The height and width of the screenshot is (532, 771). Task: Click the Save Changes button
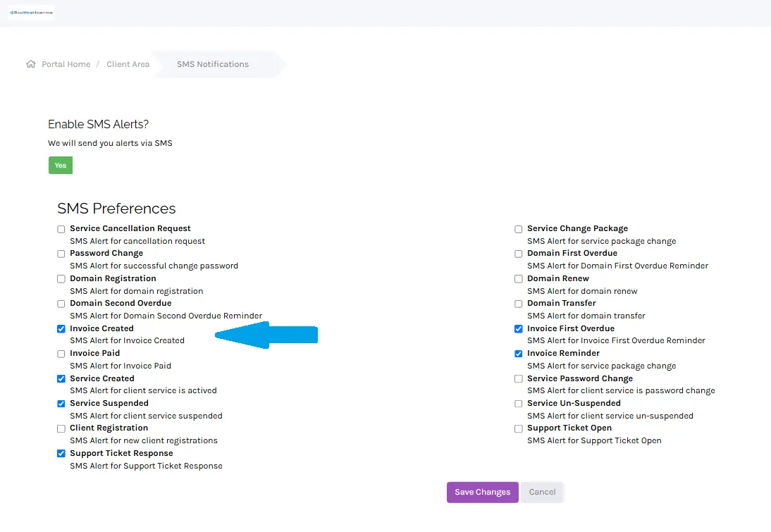point(482,492)
